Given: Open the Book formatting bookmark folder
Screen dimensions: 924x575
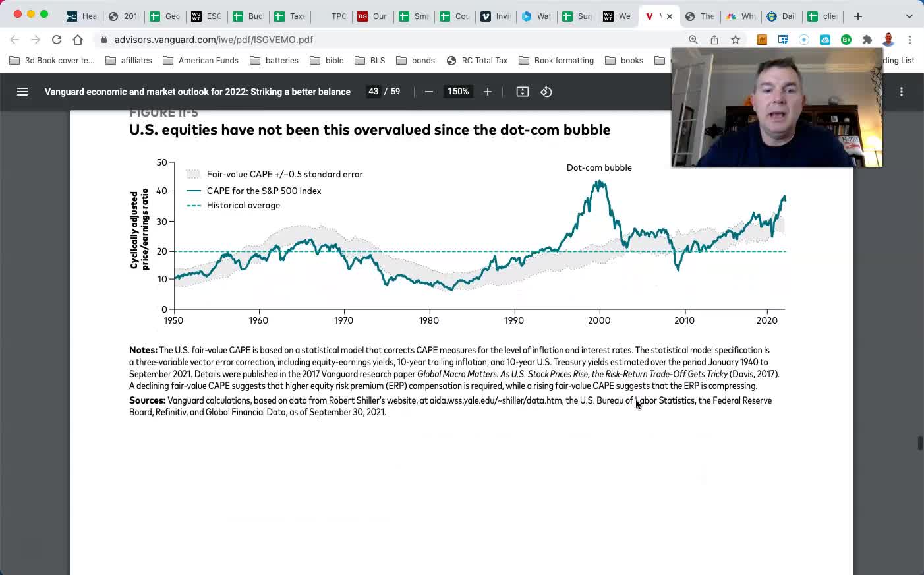Looking at the screenshot, I should pos(557,60).
